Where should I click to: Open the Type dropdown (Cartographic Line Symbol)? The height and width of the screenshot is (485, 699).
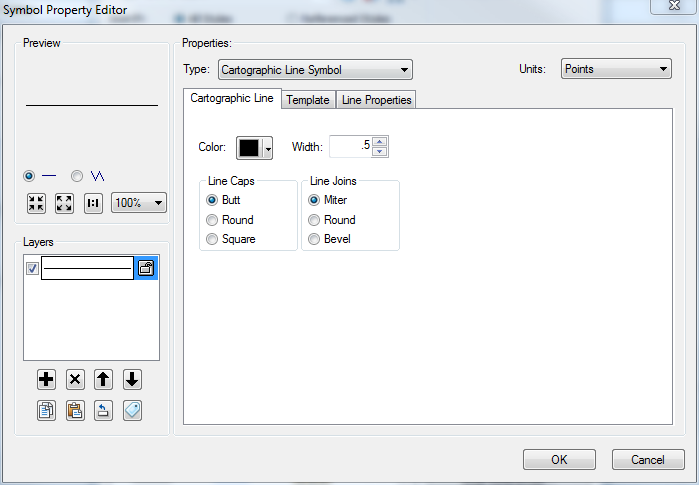coord(315,70)
